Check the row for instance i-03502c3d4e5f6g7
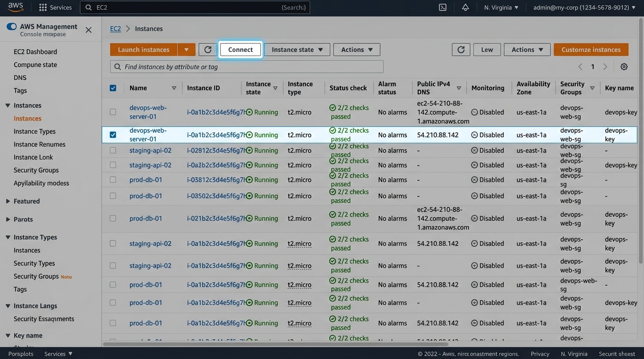The image size is (644, 359). click(x=113, y=196)
